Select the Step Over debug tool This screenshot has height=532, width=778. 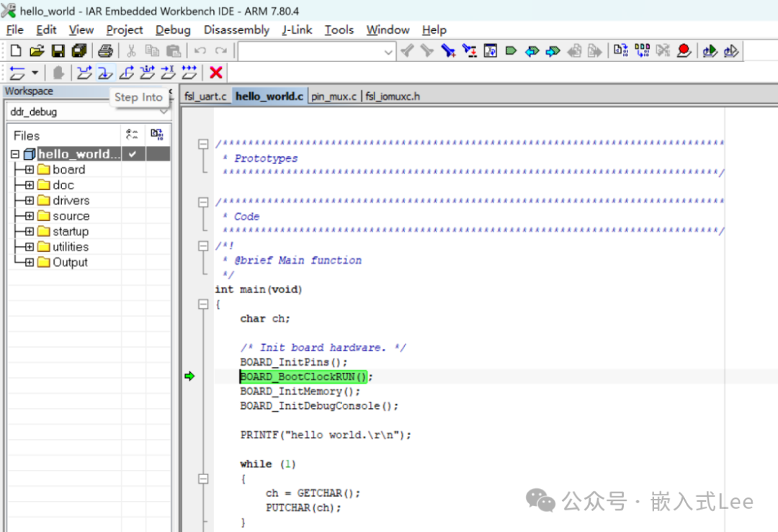[85, 72]
